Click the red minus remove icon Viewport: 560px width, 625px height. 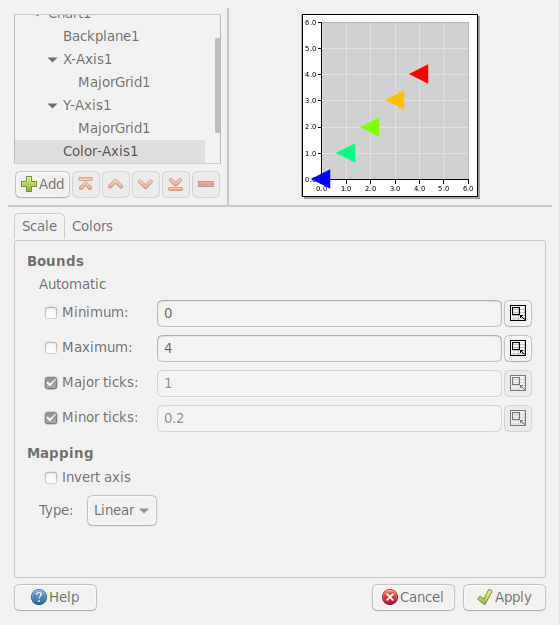[x=206, y=184]
